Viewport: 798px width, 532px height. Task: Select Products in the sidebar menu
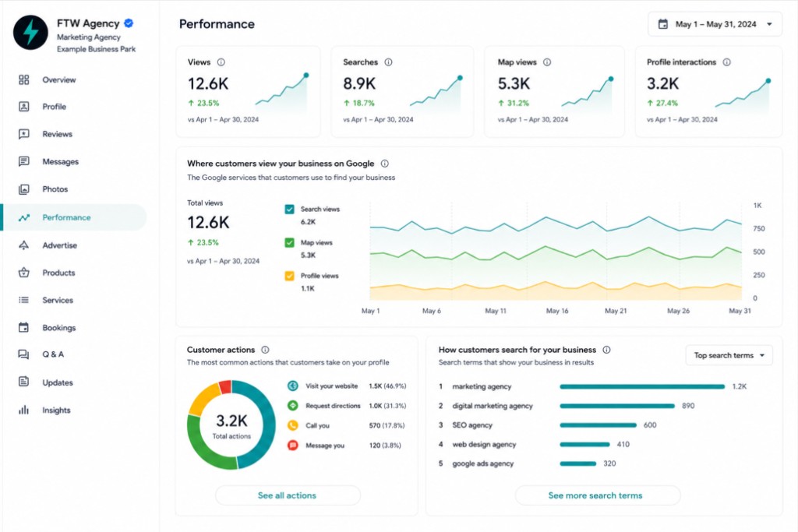pos(58,273)
